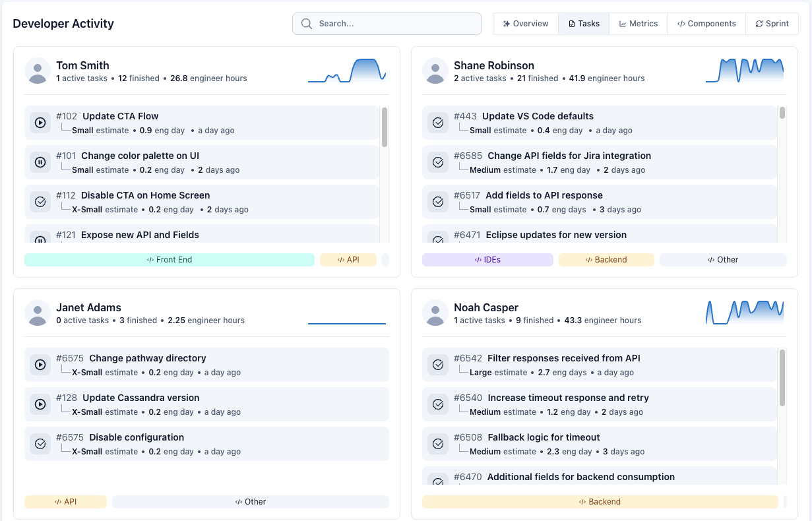Click the pause icon beside task #101
812x521 pixels.
pyautogui.click(x=40, y=162)
